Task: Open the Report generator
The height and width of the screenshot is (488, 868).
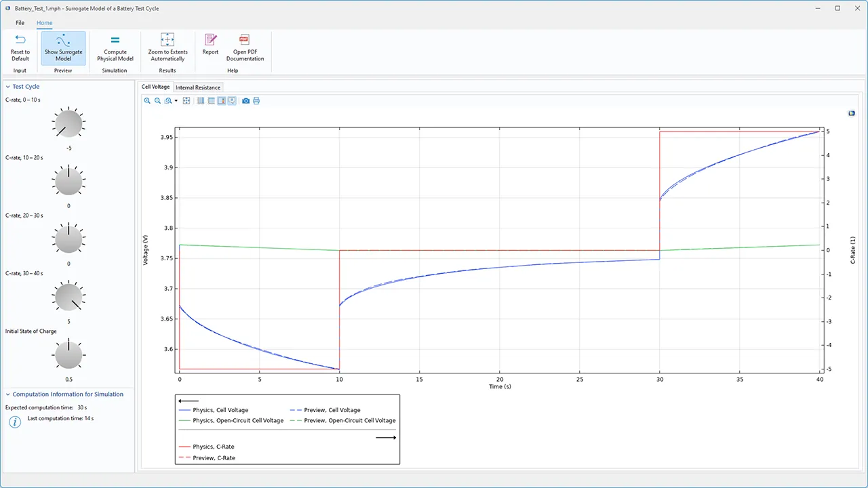Action: point(210,41)
